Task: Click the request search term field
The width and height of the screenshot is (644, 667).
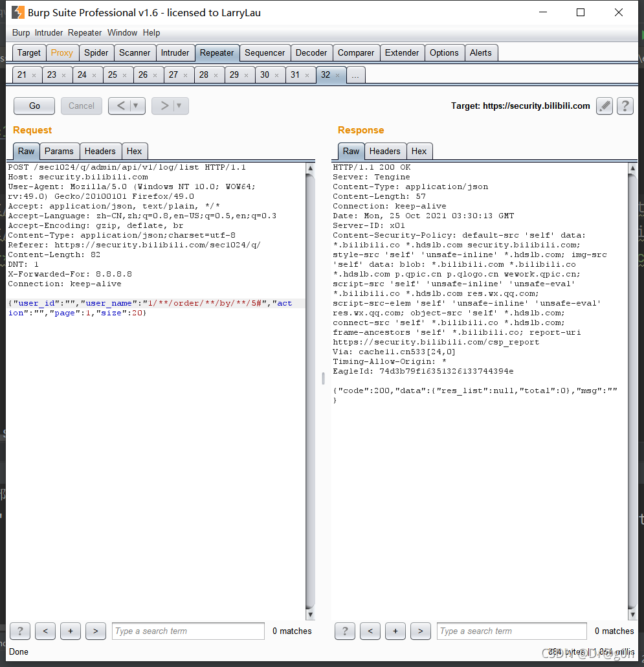Action: pyautogui.click(x=188, y=631)
